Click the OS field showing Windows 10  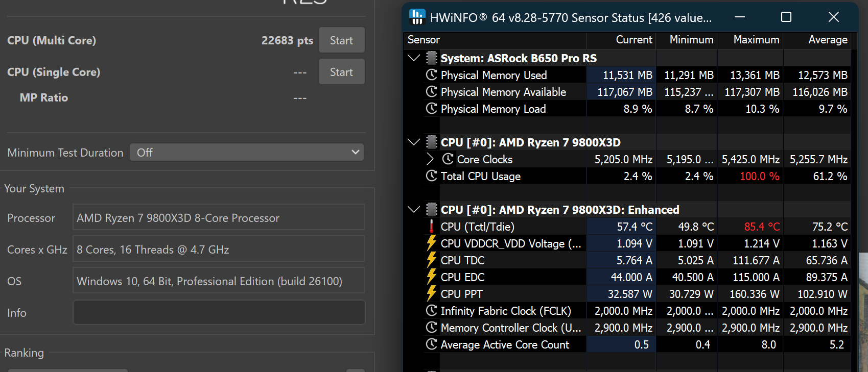point(219,281)
